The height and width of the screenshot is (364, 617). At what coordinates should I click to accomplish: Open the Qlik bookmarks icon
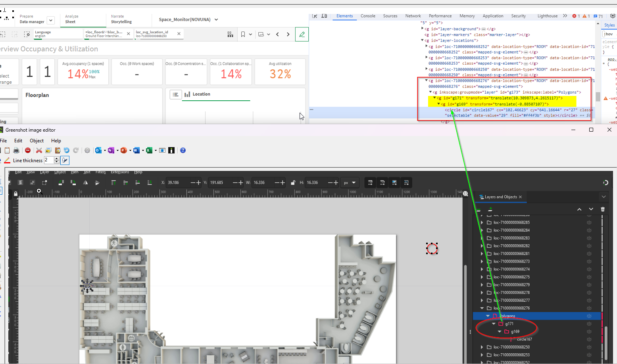[x=243, y=34]
